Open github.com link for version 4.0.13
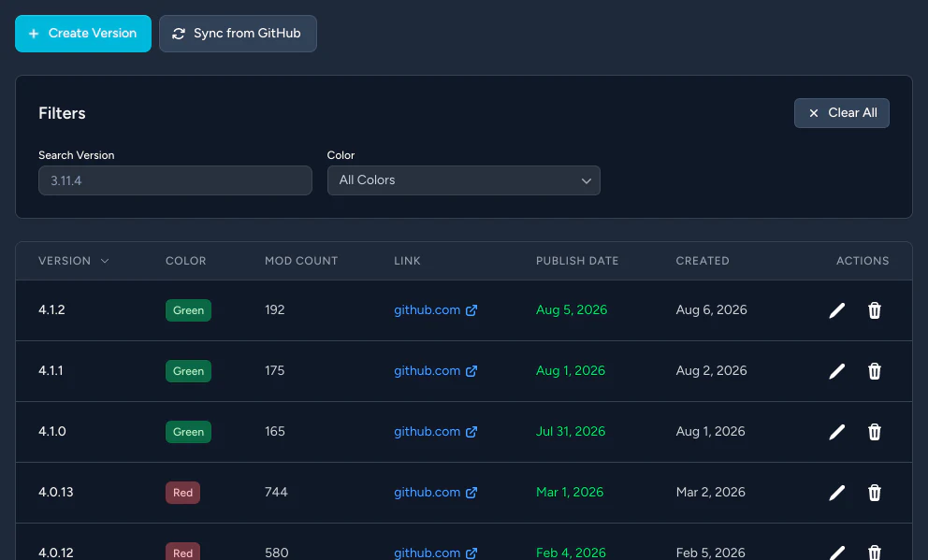Viewport: 928px width, 560px height. 436,492
